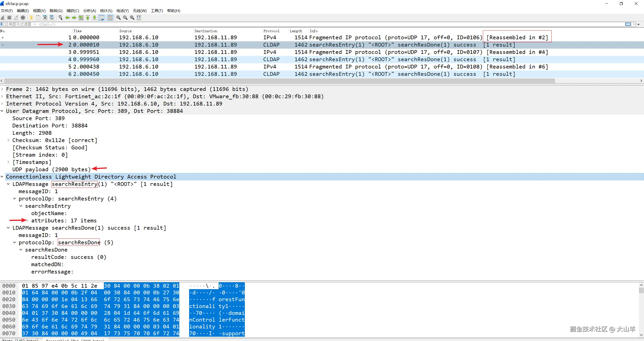Expand the Checksum: 0x112e field
Image resolution: width=644 pixels, height=341 pixels.
click(x=8, y=140)
